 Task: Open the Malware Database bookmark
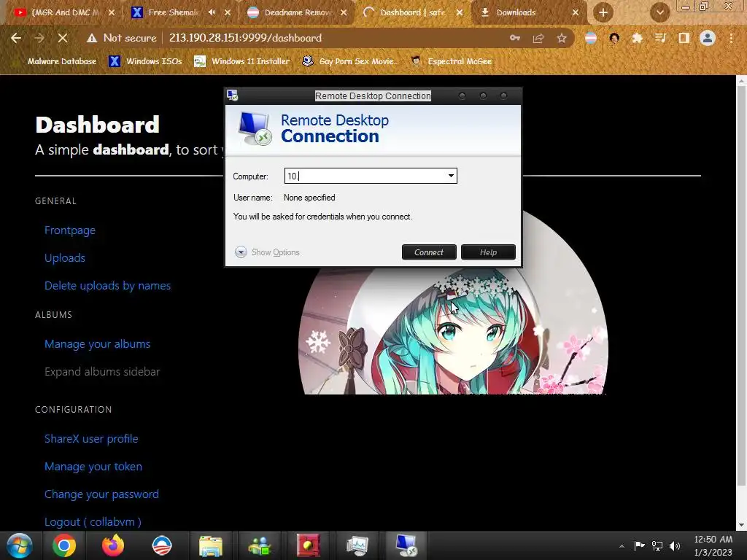(56, 61)
